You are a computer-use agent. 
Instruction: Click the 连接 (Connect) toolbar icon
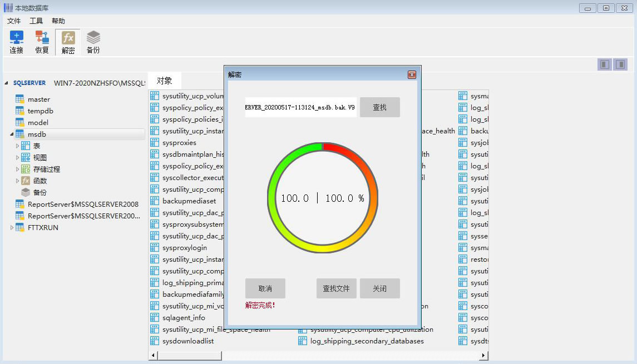[17, 38]
